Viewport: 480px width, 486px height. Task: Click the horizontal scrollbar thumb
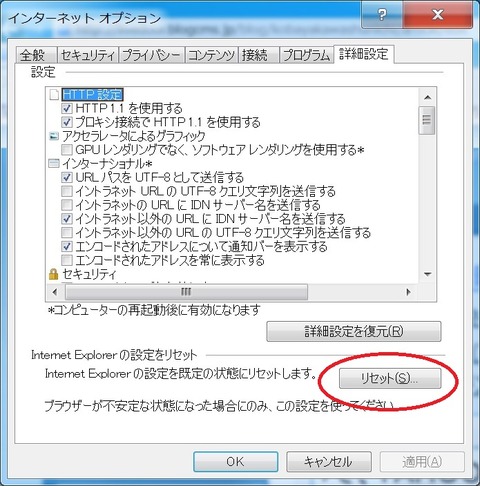pyautogui.click(x=186, y=292)
